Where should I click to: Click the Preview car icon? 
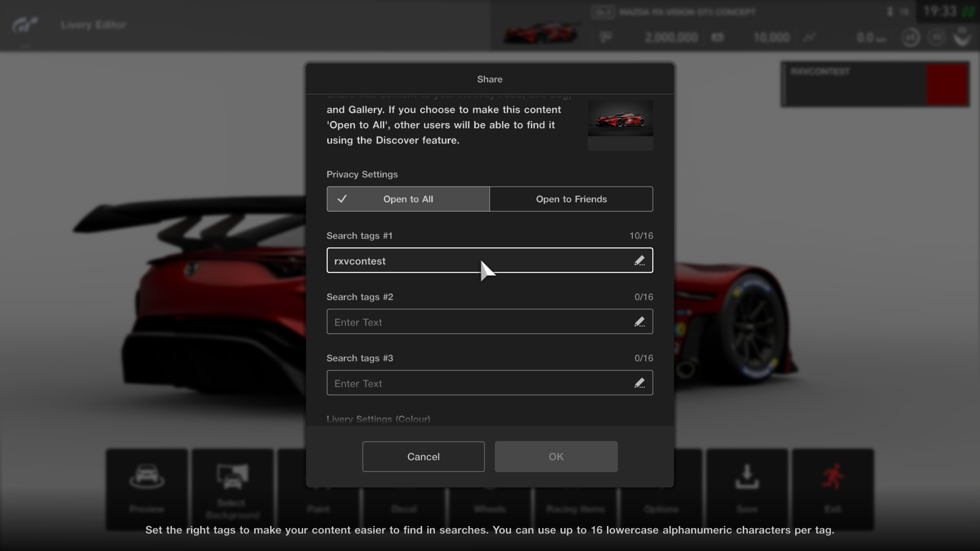[147, 477]
